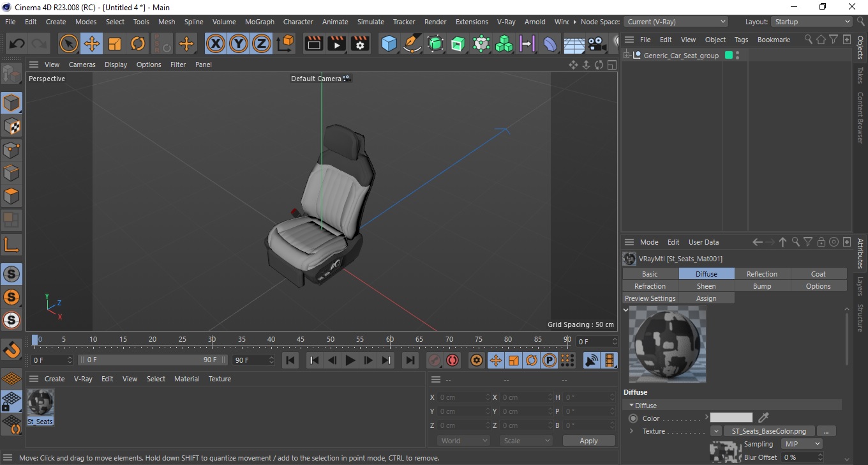Image resolution: width=868 pixels, height=465 pixels.
Task: Click the Subdivision Surface generator icon
Action: tap(435, 44)
